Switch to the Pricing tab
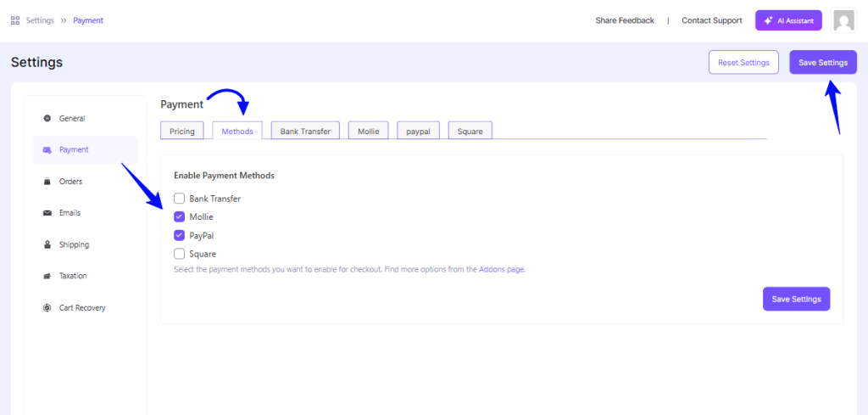868x415 pixels. [182, 131]
